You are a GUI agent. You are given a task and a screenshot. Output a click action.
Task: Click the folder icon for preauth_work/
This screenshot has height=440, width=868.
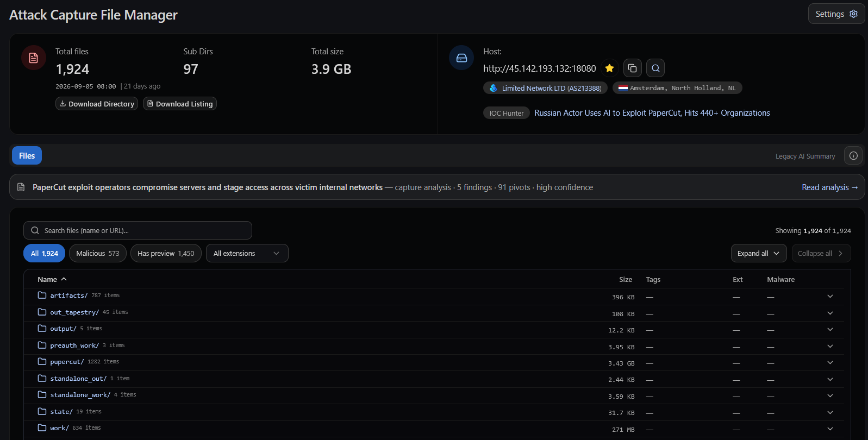(42, 345)
